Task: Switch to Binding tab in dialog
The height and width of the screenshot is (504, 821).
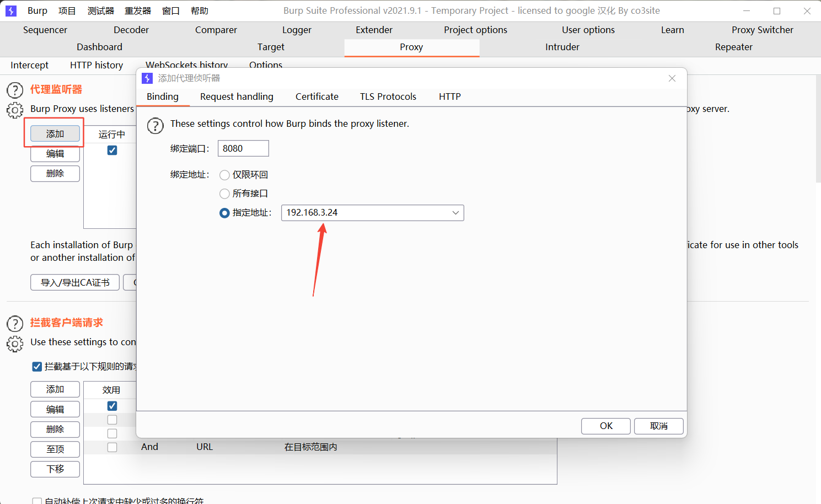Action: [x=163, y=96]
